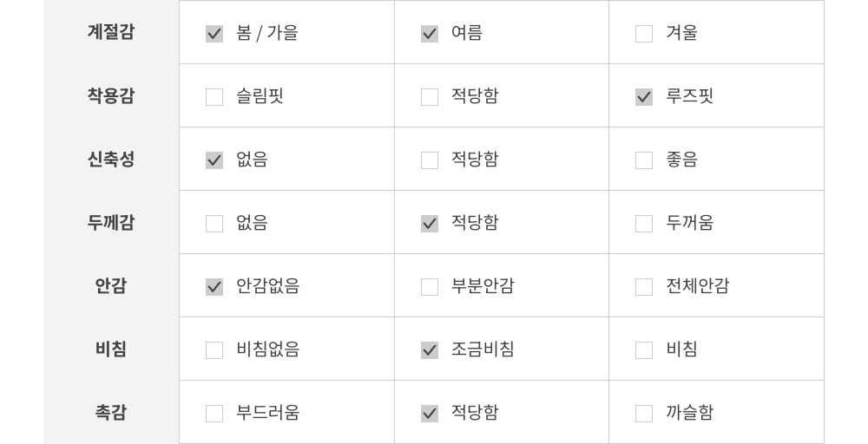This screenshot has width=868, height=444.
Task: Check 적당함 in the 신축성 row
Action: [430, 160]
